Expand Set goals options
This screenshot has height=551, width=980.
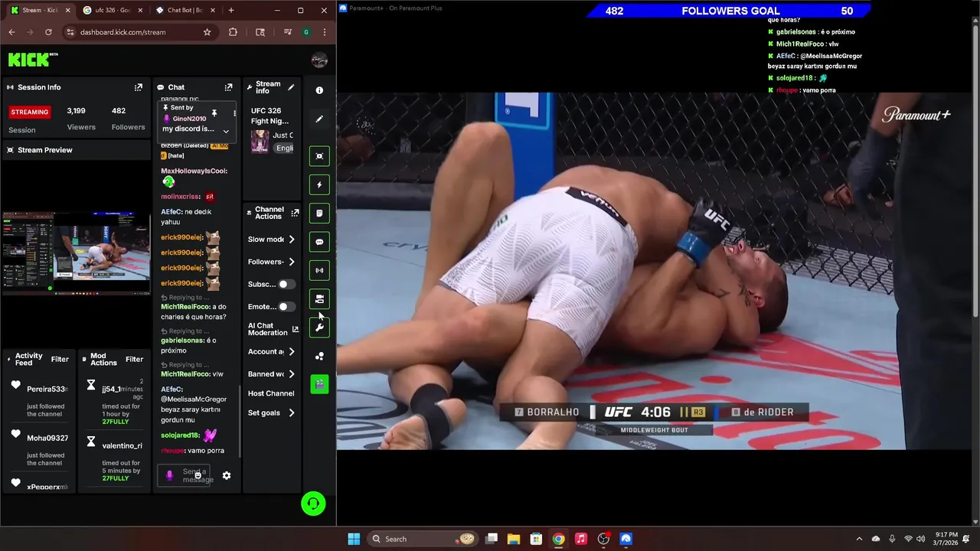click(x=291, y=412)
